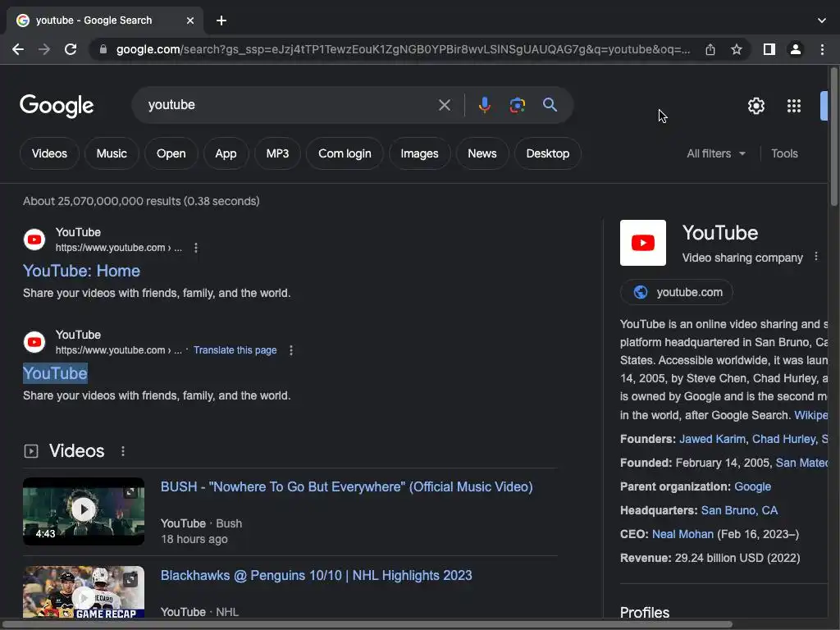Reload the page with the refresh icon
The width and height of the screenshot is (840, 630).
(71, 49)
